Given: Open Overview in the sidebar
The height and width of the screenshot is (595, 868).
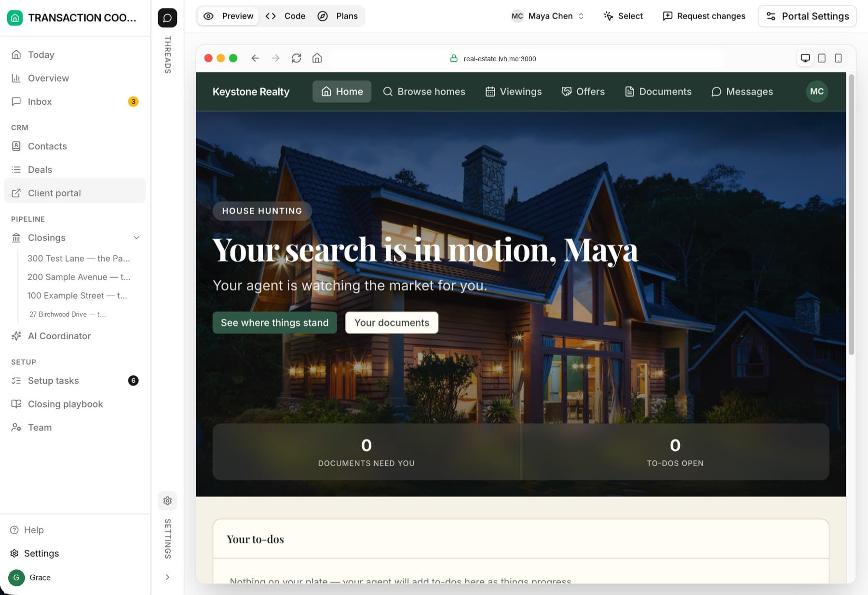Looking at the screenshot, I should [75, 78].
